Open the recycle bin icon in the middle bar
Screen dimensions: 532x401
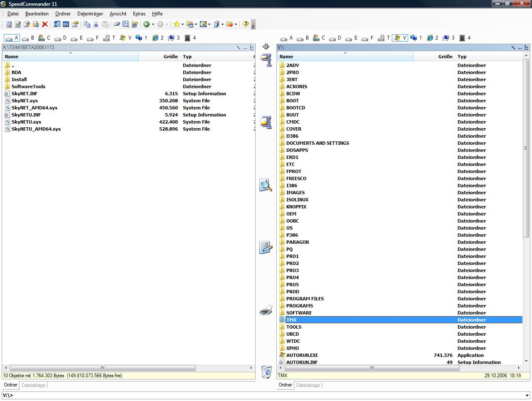pyautogui.click(x=266, y=371)
